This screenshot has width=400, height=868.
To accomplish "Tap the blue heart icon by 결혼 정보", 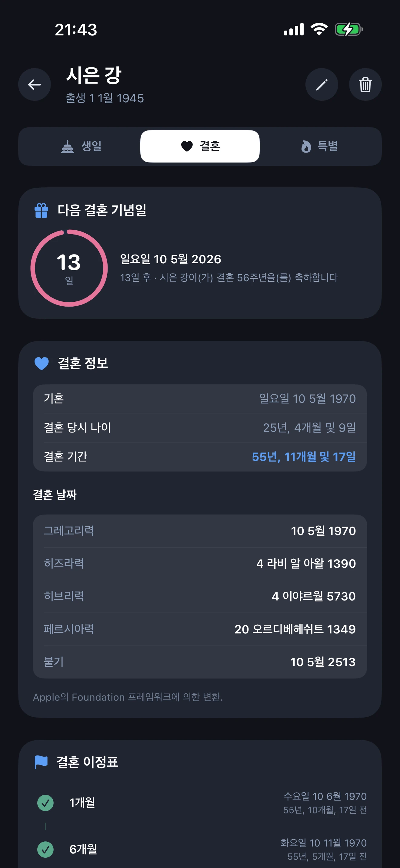I will [x=42, y=363].
